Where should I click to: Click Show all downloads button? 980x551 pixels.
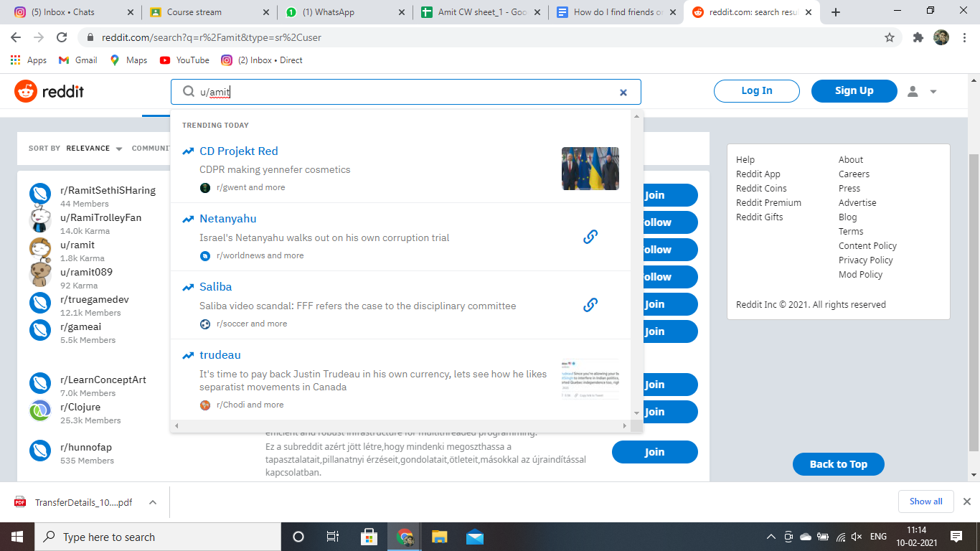[x=925, y=501]
